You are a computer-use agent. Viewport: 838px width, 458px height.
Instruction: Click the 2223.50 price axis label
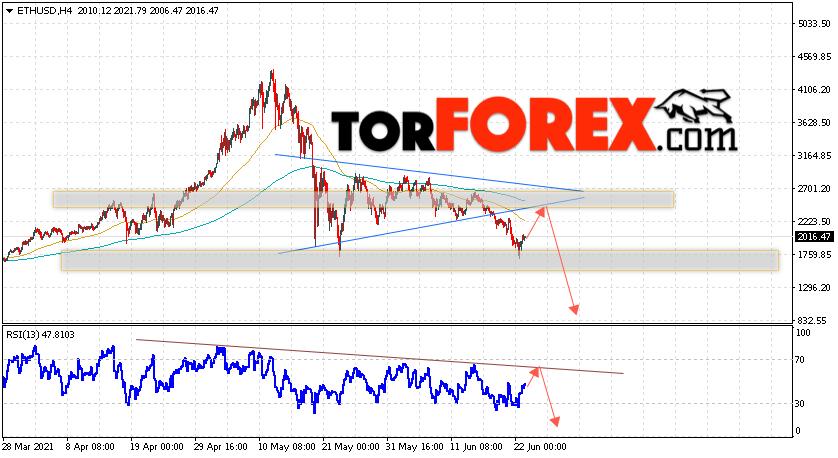click(x=814, y=222)
